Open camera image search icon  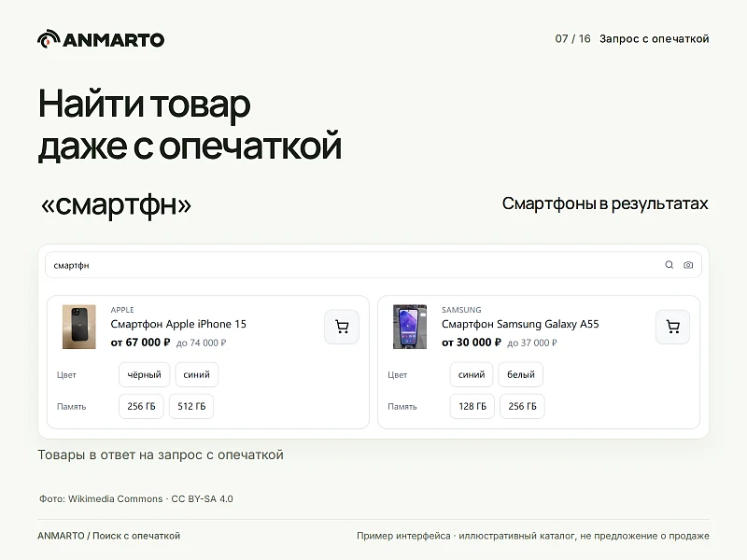point(688,265)
